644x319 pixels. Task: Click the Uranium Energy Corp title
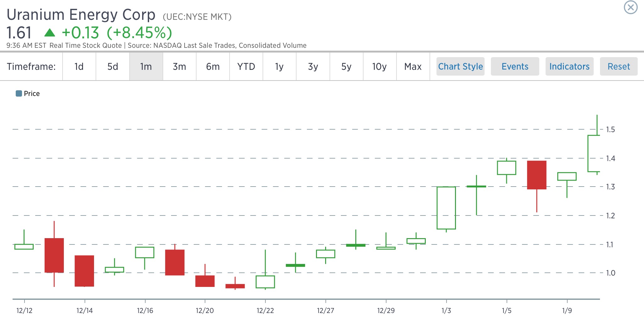coord(81,15)
